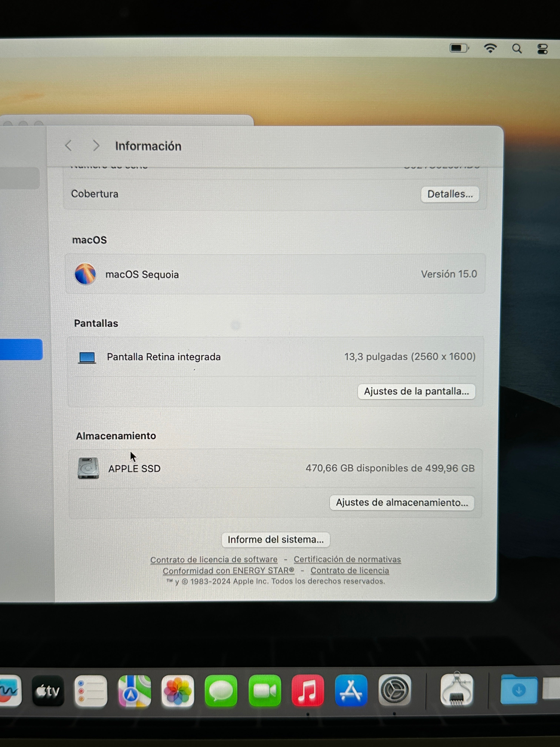Image resolution: width=560 pixels, height=747 pixels.
Task: Click the Información window title
Action: [x=148, y=146]
